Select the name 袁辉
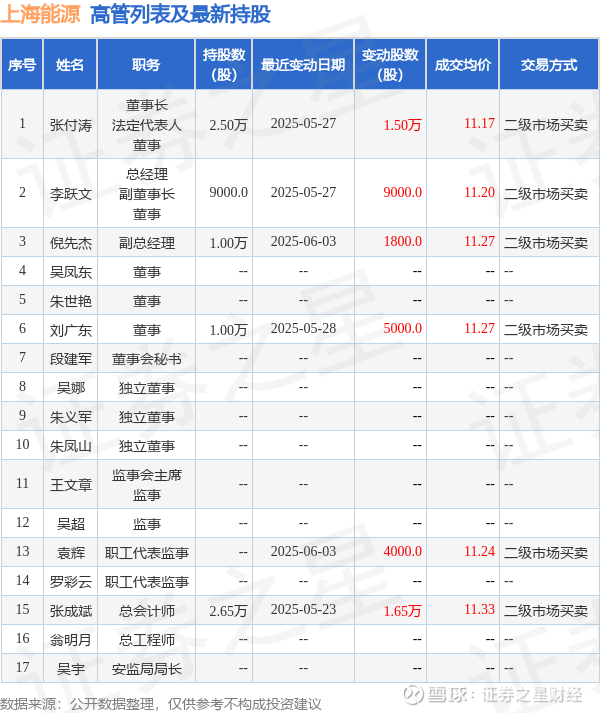This screenshot has height=713, width=600. click(71, 553)
